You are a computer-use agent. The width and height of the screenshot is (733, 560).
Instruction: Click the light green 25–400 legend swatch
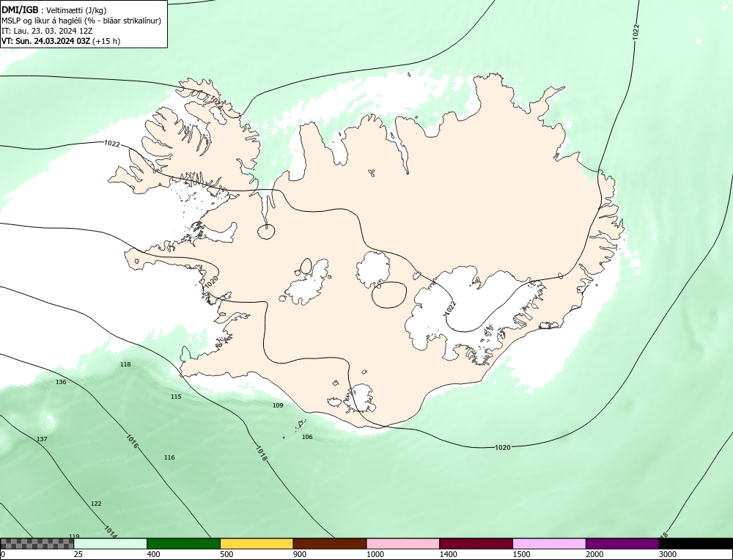coord(111,544)
